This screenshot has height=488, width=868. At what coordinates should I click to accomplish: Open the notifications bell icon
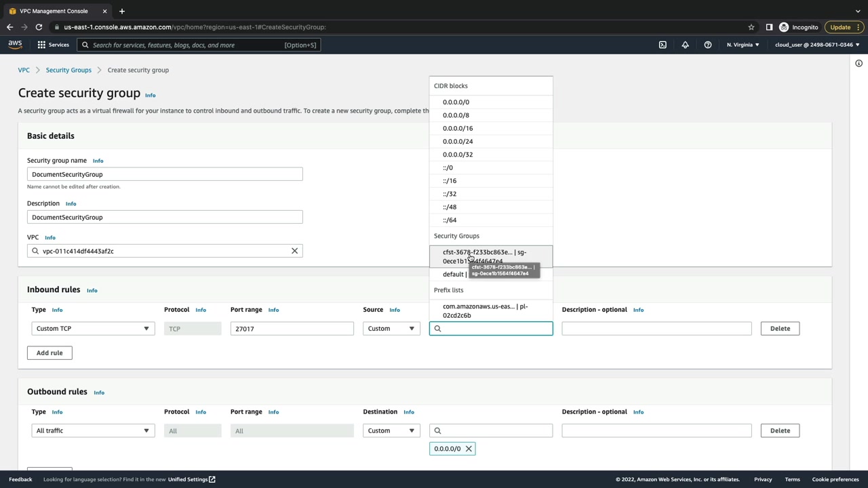pyautogui.click(x=685, y=45)
